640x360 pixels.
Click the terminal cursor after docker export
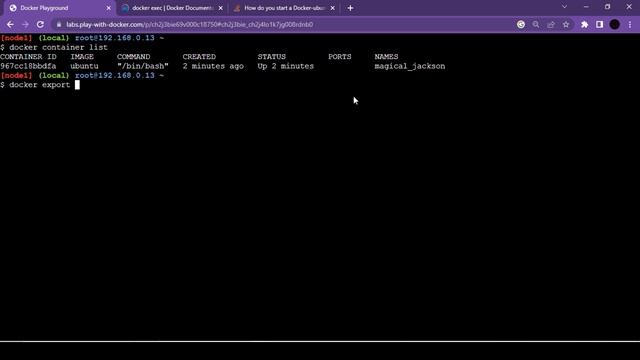77,85
